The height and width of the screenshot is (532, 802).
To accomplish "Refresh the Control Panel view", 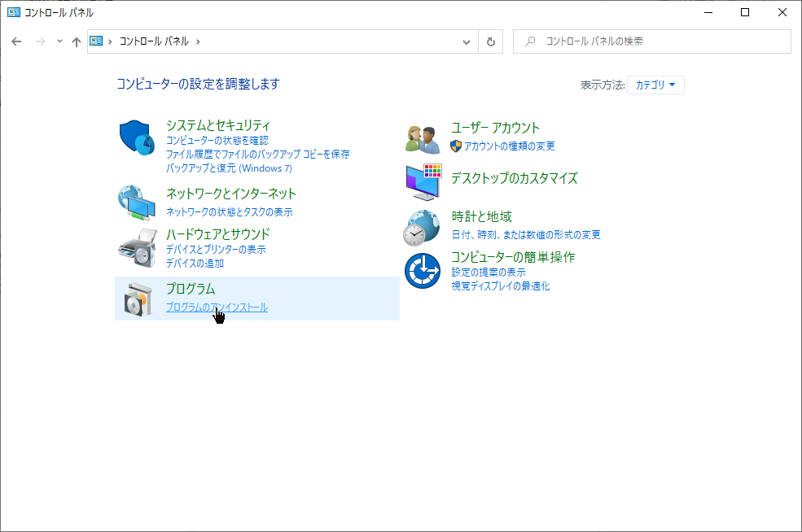I will tap(490, 42).
